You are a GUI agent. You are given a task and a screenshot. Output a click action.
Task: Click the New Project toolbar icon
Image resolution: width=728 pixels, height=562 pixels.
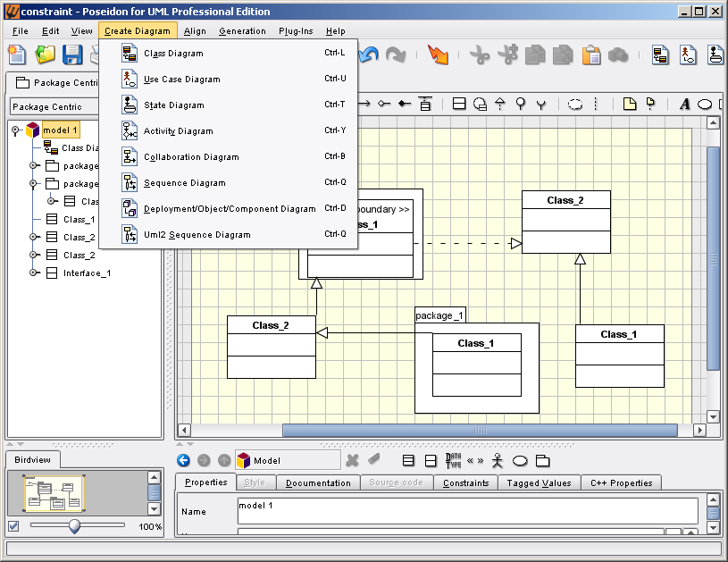pyautogui.click(x=17, y=55)
